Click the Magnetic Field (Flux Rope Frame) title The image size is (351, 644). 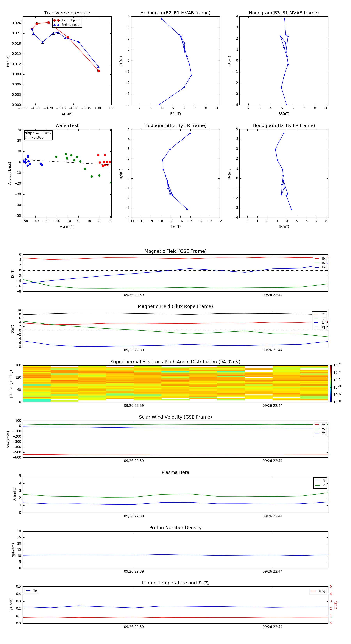pos(175,307)
